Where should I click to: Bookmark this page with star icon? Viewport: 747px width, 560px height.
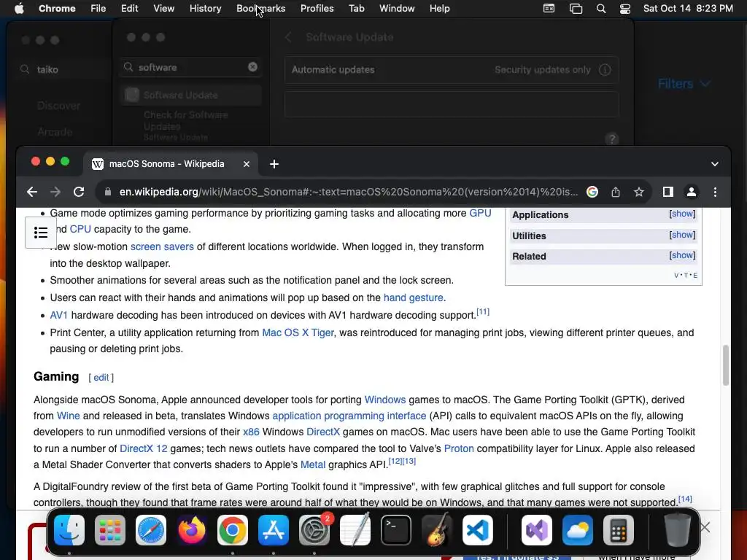[x=639, y=192]
